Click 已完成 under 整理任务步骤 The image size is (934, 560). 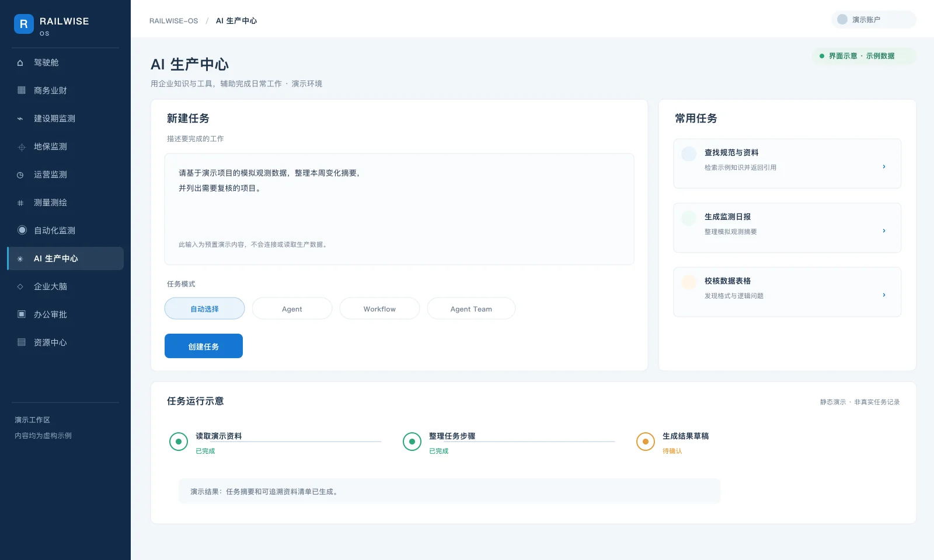pyautogui.click(x=439, y=451)
